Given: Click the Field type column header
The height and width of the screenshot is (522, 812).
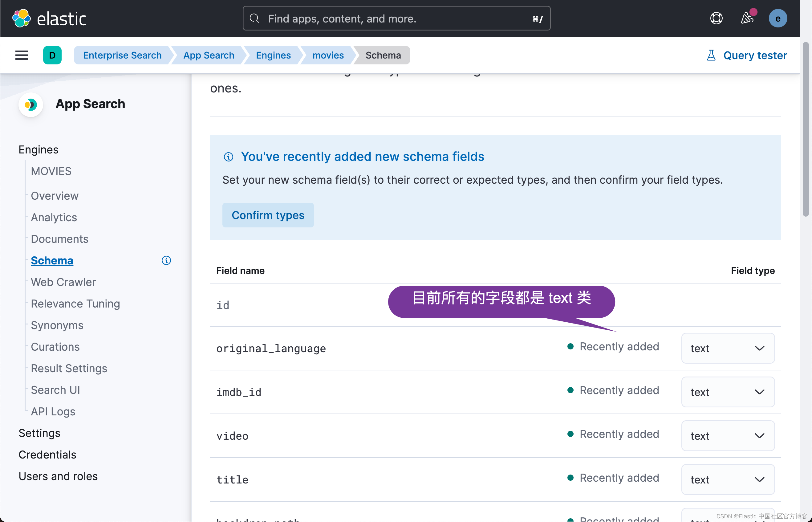Looking at the screenshot, I should (753, 271).
